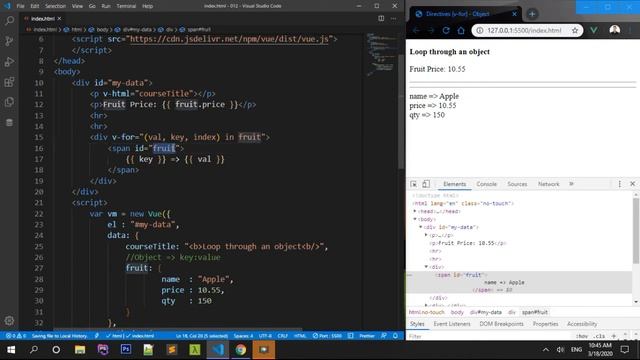Screen dimensions: 640x360
Task: Click the p Fruit Price 10.55 DOM node
Action: pyautogui.click(x=468, y=243)
